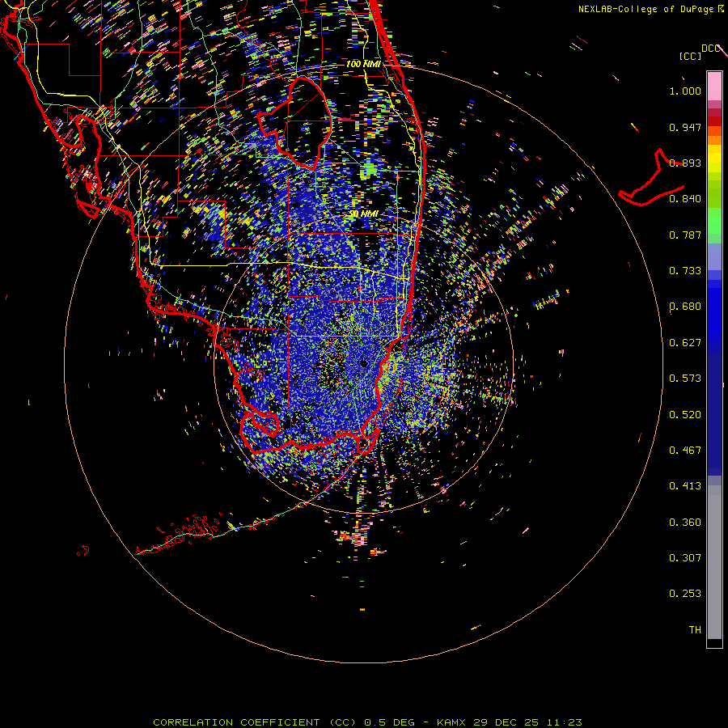Screen dimensions: 728x728
Task: Pick the red segment of the color bar
Action: (x=714, y=121)
